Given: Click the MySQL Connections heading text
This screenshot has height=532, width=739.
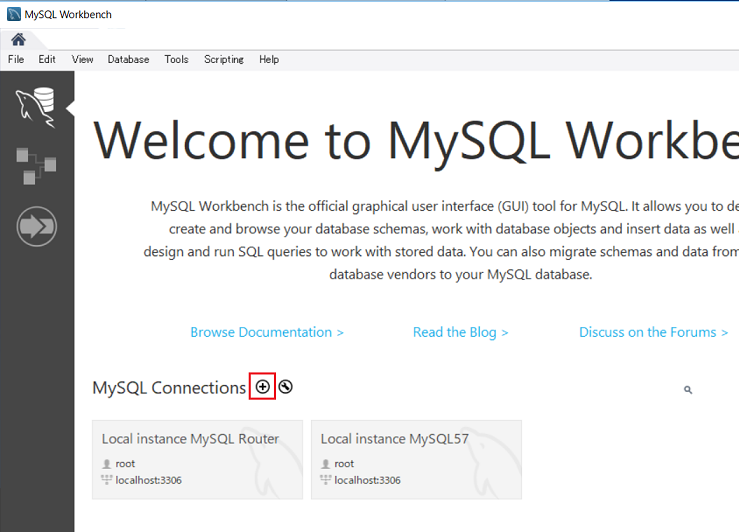Looking at the screenshot, I should [x=169, y=388].
